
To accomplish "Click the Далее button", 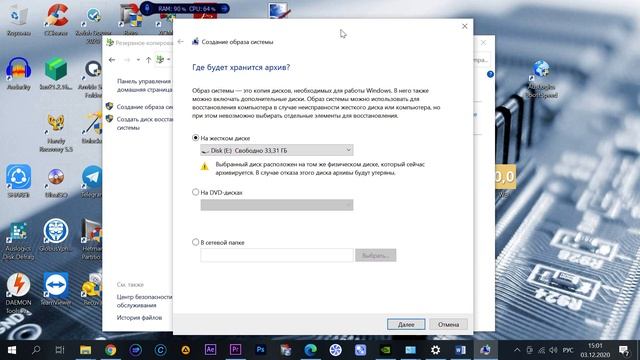I will pyautogui.click(x=406, y=324).
